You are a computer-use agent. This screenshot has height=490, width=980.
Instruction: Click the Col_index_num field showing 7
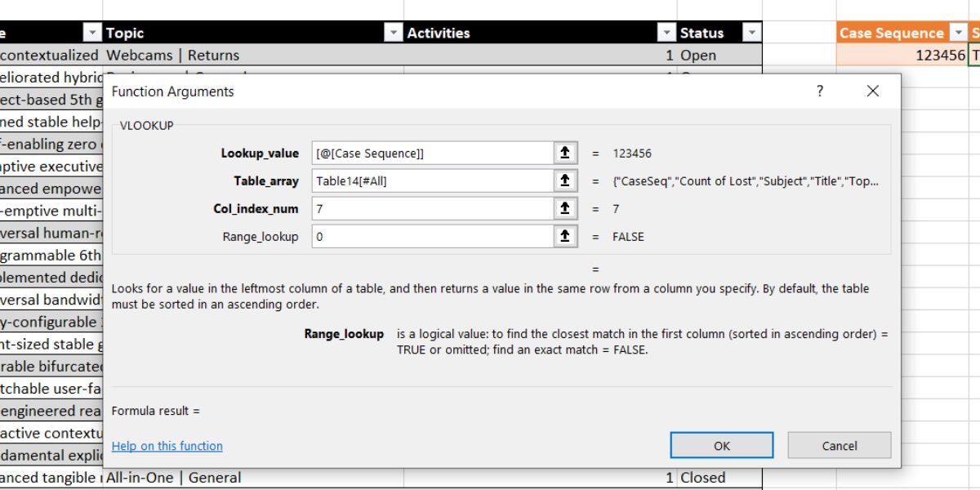pos(433,209)
